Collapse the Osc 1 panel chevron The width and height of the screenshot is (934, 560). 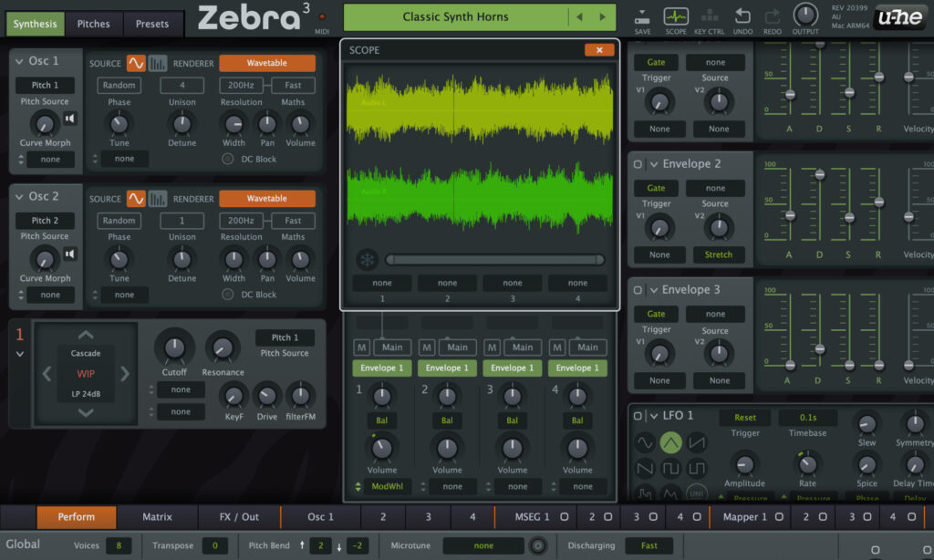(x=19, y=61)
